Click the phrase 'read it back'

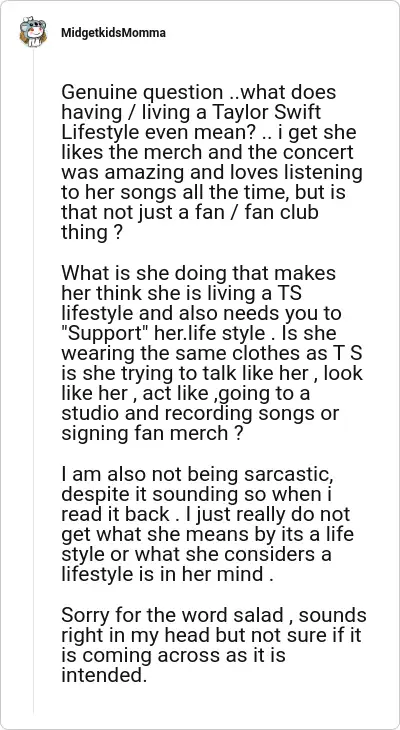pos(115,514)
